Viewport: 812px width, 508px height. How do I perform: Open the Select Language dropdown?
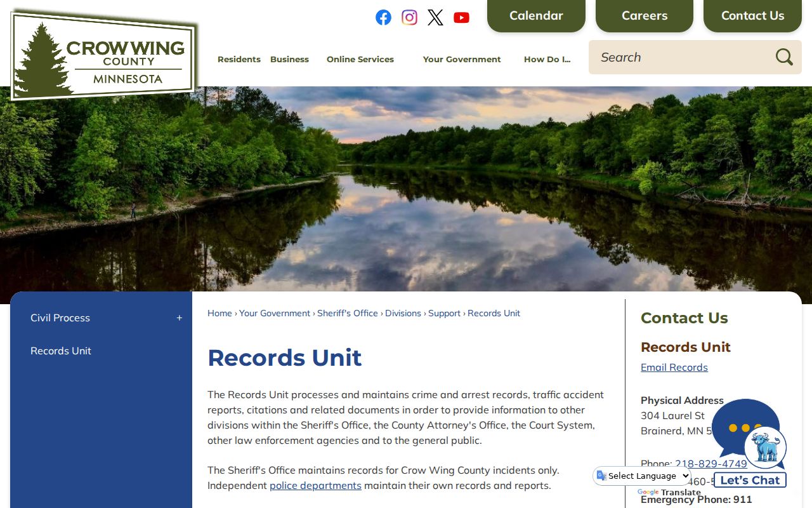click(x=643, y=476)
